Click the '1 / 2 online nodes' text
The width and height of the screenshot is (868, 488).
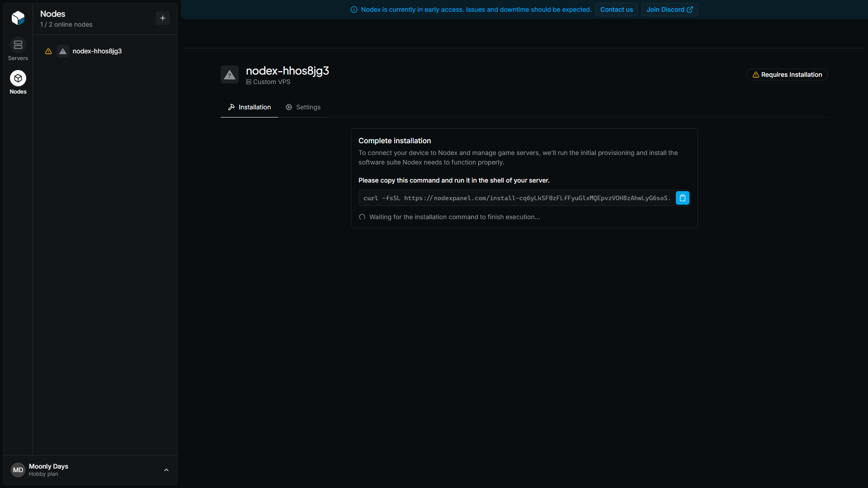[66, 24]
